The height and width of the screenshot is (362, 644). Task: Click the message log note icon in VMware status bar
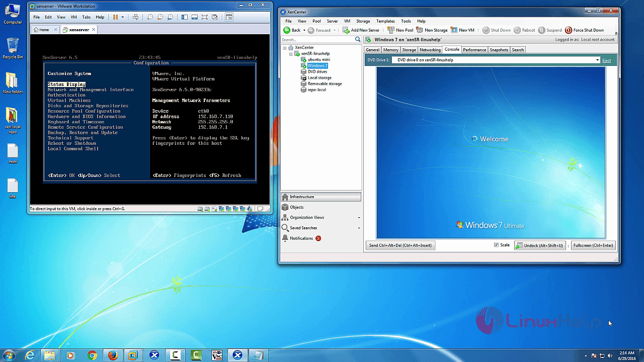pyautogui.click(x=260, y=209)
